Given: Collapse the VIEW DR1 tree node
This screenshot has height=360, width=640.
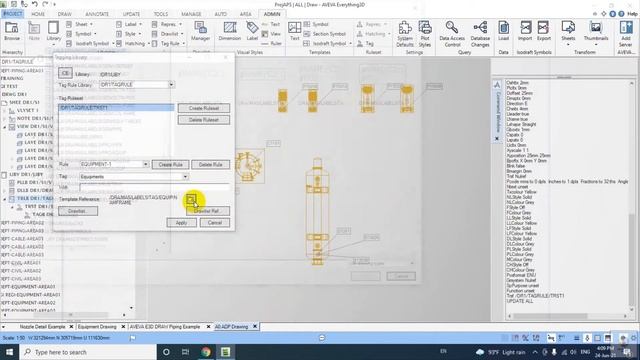Looking at the screenshot, I should click(x=5, y=127).
